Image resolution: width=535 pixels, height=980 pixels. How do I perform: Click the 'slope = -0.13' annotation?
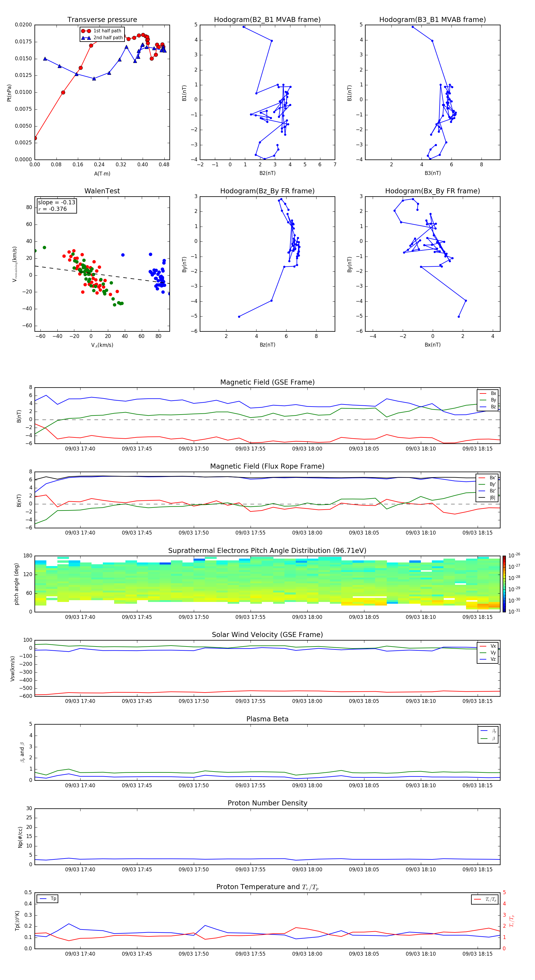click(x=57, y=203)
